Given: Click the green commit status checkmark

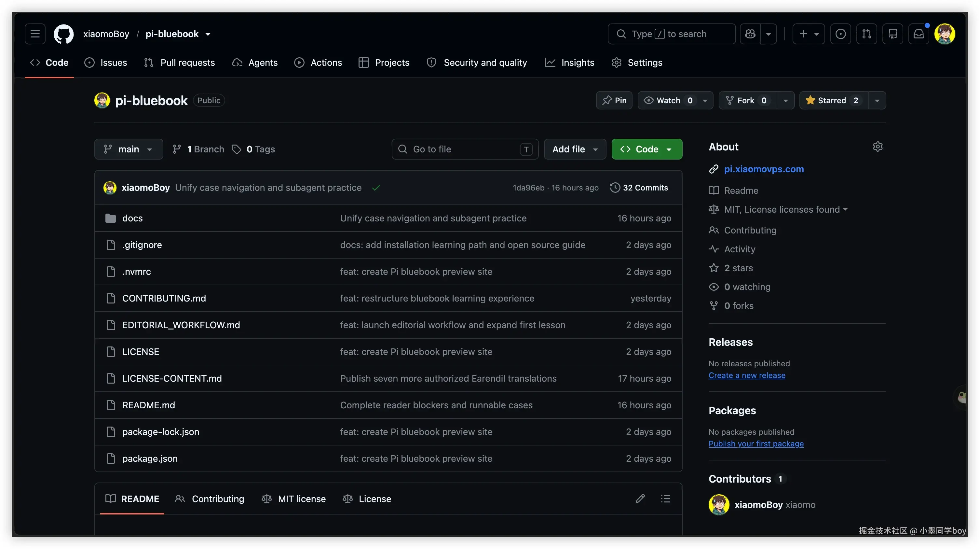Looking at the screenshot, I should 376,188.
